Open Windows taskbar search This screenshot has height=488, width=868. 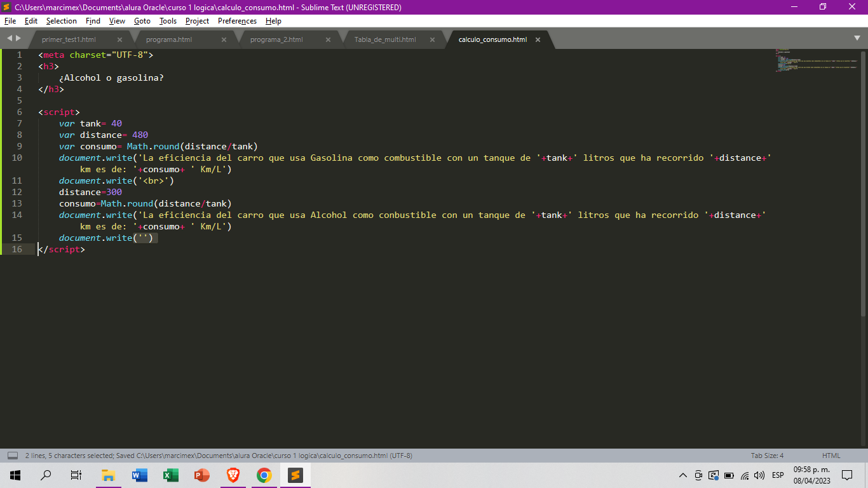(46, 475)
